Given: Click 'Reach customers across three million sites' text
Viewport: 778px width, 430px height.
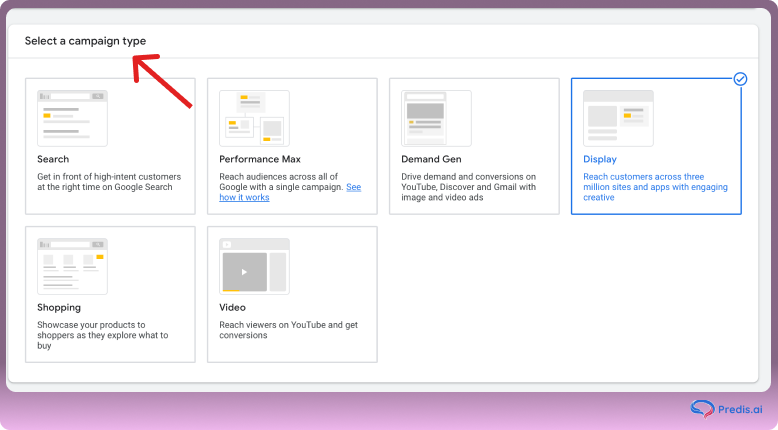Looking at the screenshot, I should (x=655, y=187).
